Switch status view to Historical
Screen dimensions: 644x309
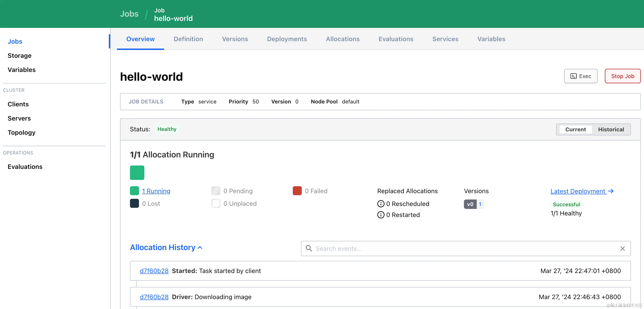[611, 129]
